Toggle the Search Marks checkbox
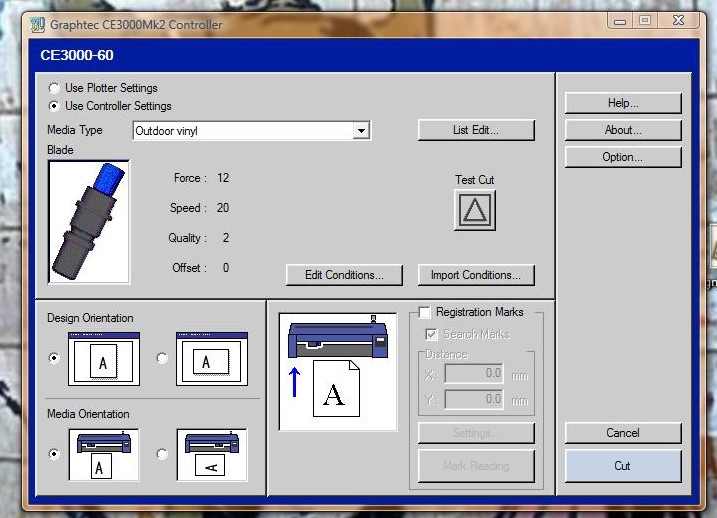Screen dimensions: 717x518 [x=431, y=334]
